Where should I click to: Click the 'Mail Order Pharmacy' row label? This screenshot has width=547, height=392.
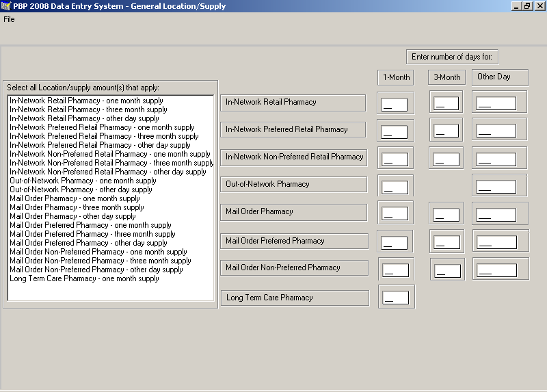point(294,212)
